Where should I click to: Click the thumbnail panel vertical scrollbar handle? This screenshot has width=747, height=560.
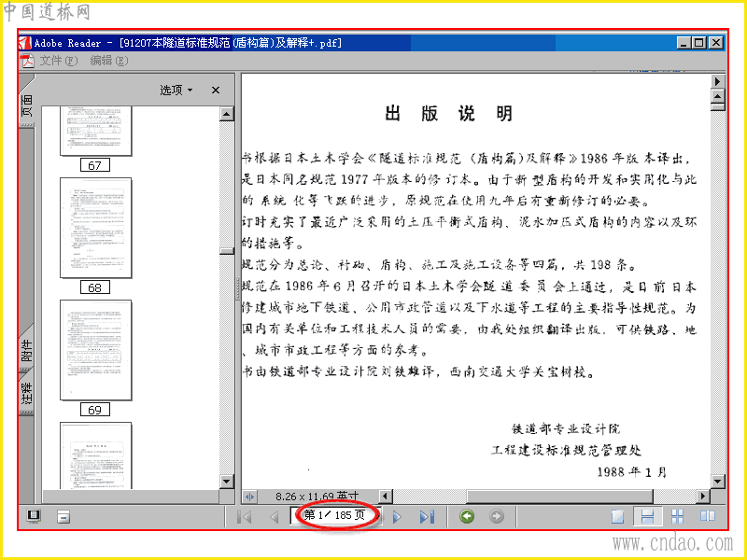(x=227, y=251)
